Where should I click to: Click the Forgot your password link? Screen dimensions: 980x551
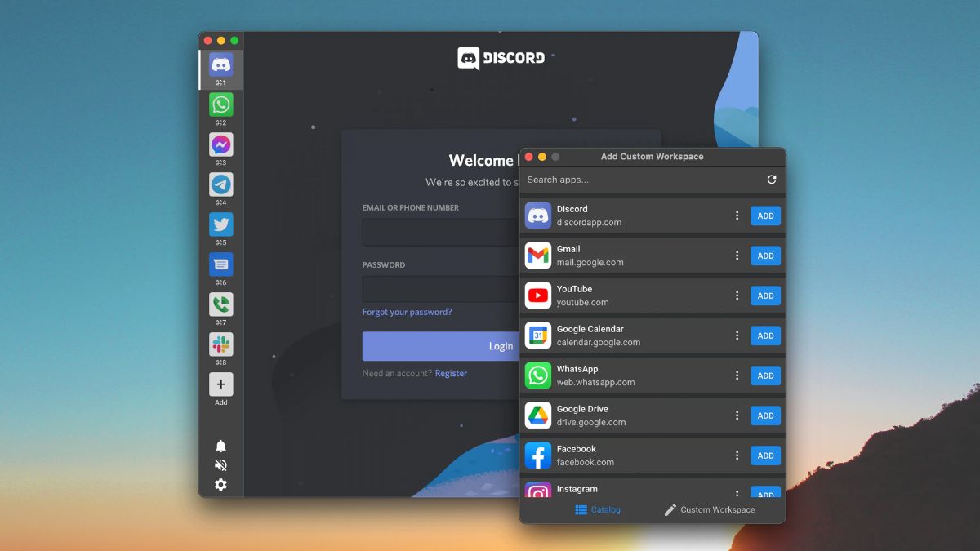click(x=407, y=312)
